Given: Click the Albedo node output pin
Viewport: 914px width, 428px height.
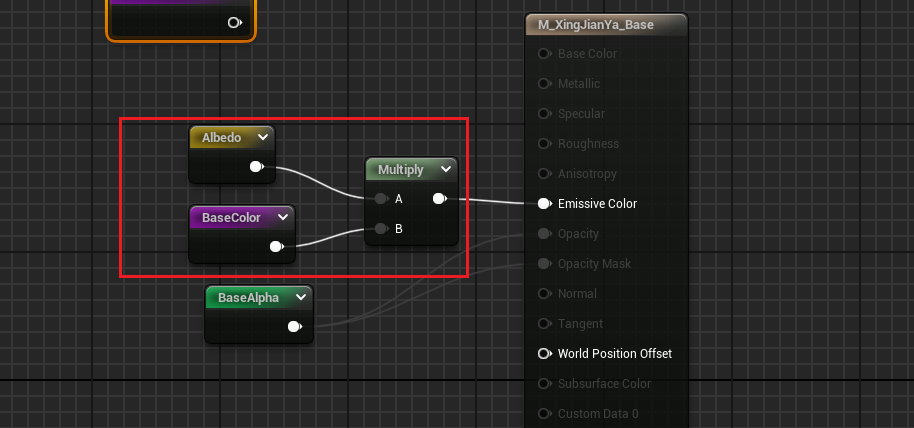Looking at the screenshot, I should (256, 167).
